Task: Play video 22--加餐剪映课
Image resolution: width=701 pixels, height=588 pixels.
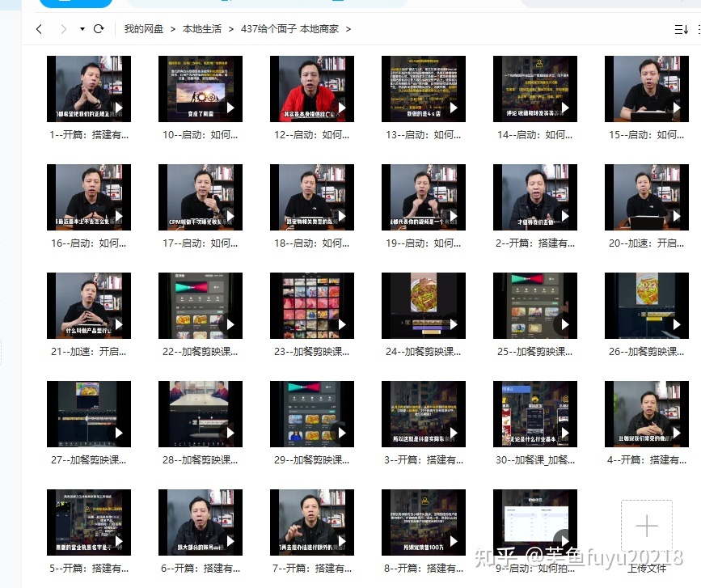Action: point(201,306)
